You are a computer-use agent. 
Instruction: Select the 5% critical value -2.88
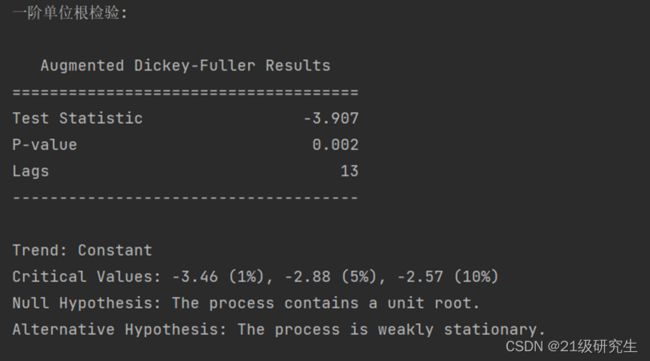pyautogui.click(x=308, y=277)
